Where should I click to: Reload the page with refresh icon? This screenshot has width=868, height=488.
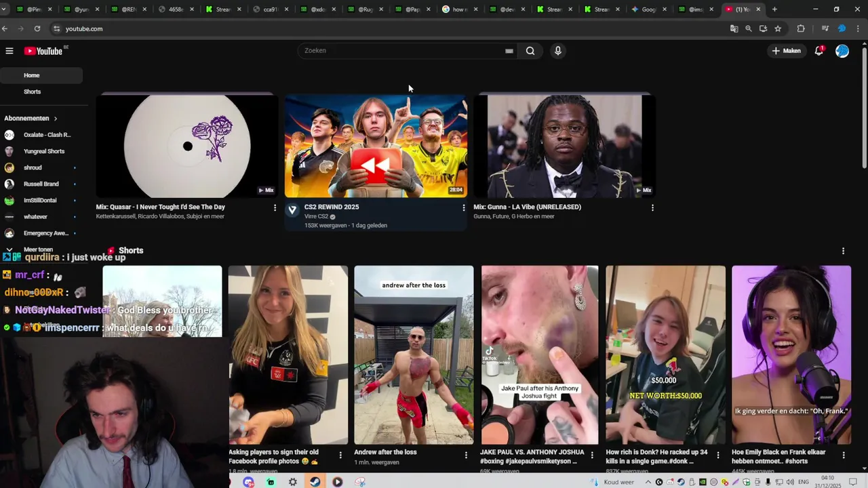pyautogui.click(x=37, y=28)
